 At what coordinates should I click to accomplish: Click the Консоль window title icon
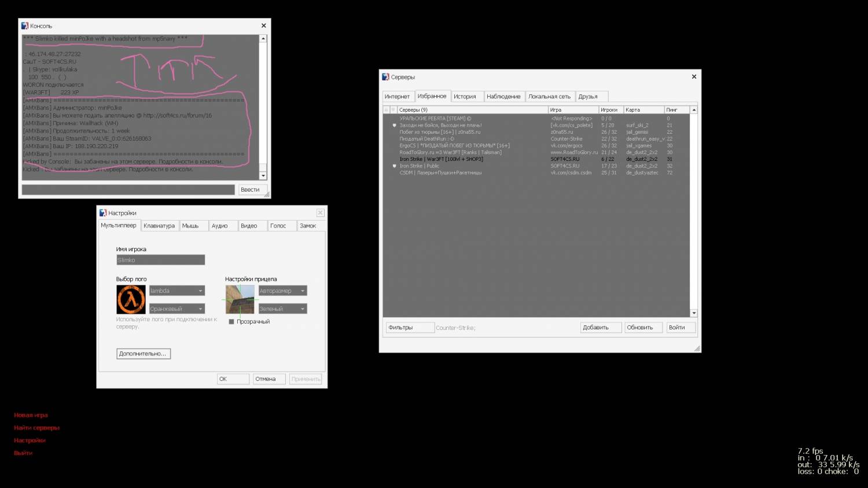(x=25, y=26)
